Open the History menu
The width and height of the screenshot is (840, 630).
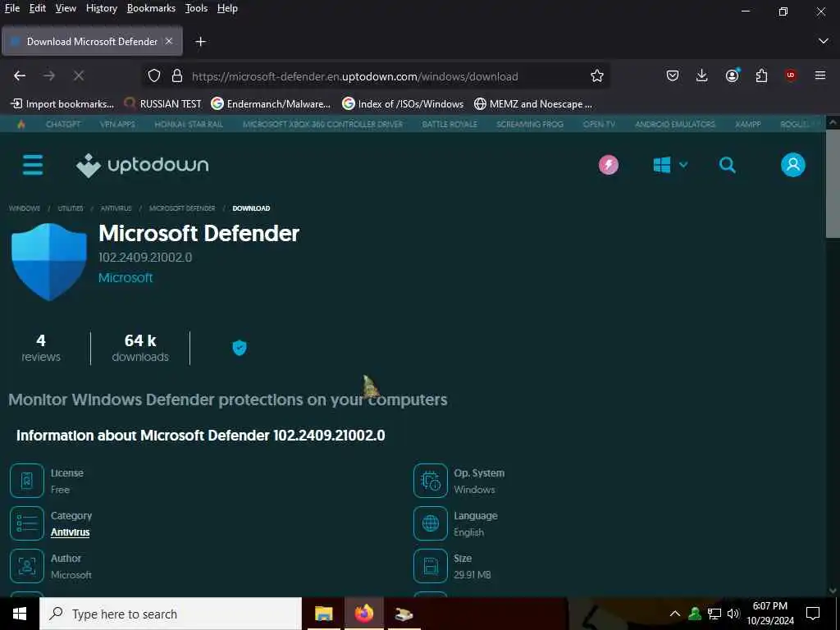101,8
